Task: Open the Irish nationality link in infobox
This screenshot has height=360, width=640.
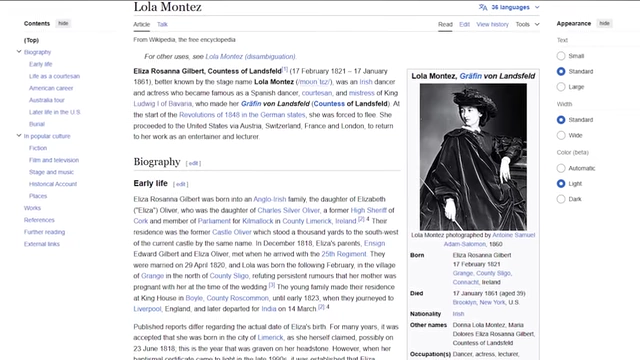Action: click(x=458, y=314)
